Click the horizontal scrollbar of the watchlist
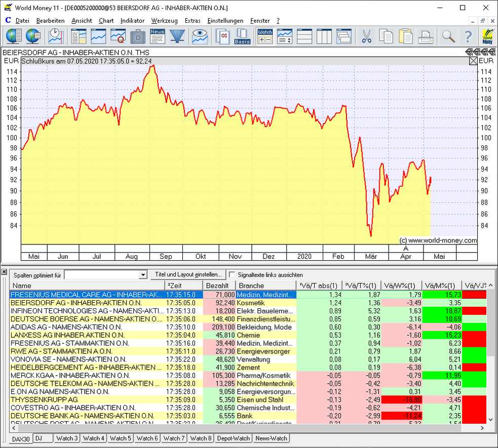Screen dimensions: 498x448 click(x=243, y=428)
